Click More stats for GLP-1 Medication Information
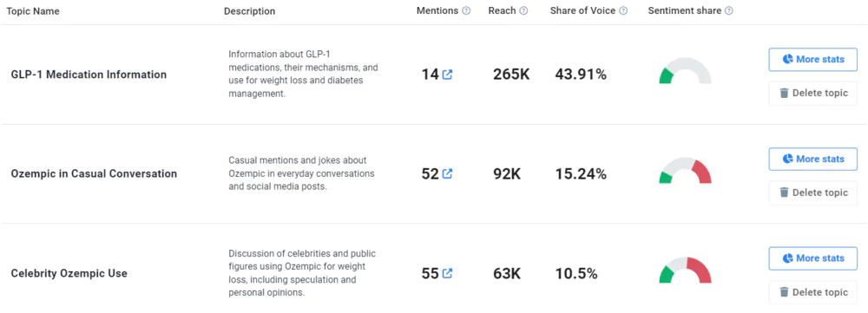 [813, 59]
